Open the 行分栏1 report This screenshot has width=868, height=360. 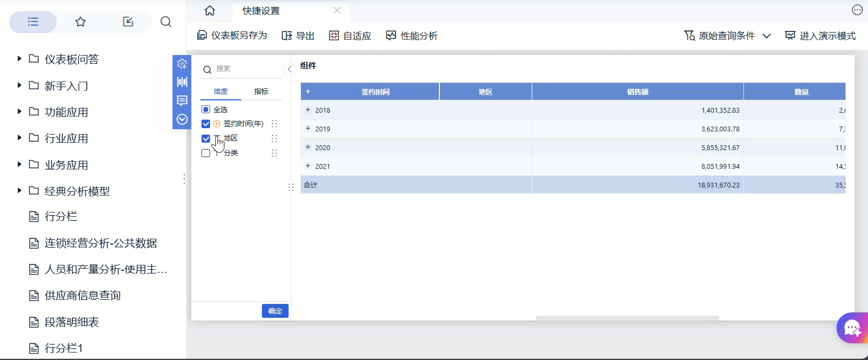[56, 348]
